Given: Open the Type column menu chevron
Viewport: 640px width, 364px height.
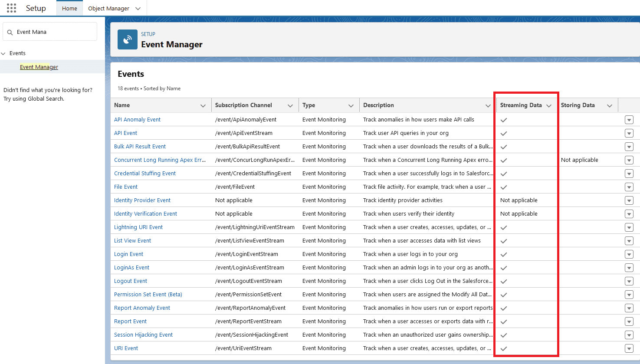Looking at the screenshot, I should click(x=351, y=106).
